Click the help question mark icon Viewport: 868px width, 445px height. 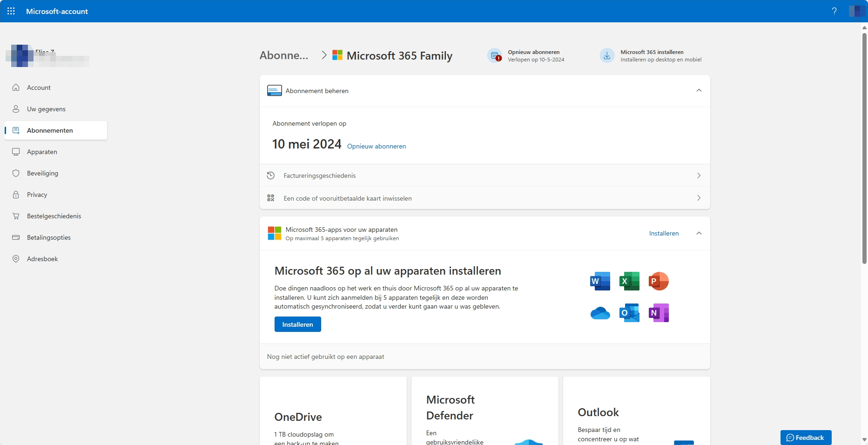pyautogui.click(x=834, y=11)
